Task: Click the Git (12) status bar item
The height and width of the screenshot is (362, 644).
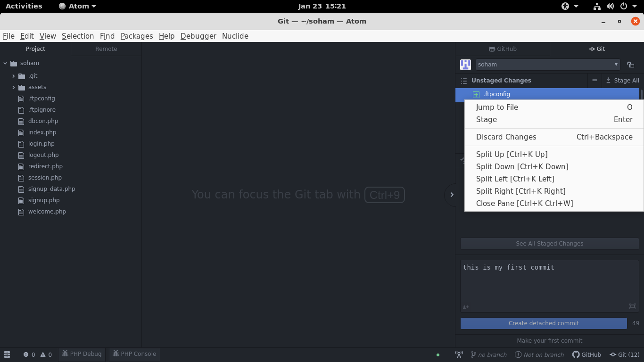Action: pyautogui.click(x=625, y=354)
